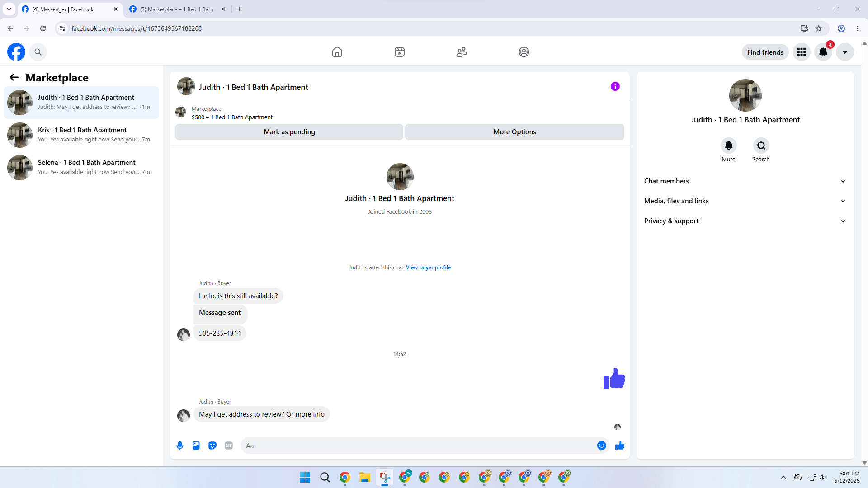Click the attach photo icon

tap(196, 446)
